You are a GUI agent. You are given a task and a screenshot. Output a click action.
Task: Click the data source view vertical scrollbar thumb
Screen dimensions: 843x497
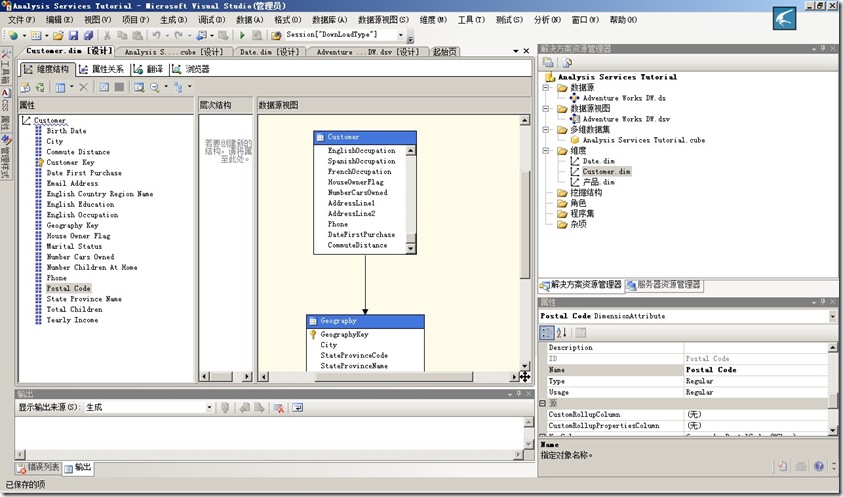tap(525, 224)
